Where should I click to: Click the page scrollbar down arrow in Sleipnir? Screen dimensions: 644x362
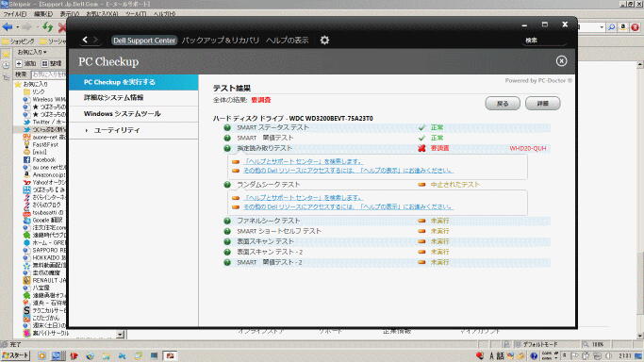640,336
